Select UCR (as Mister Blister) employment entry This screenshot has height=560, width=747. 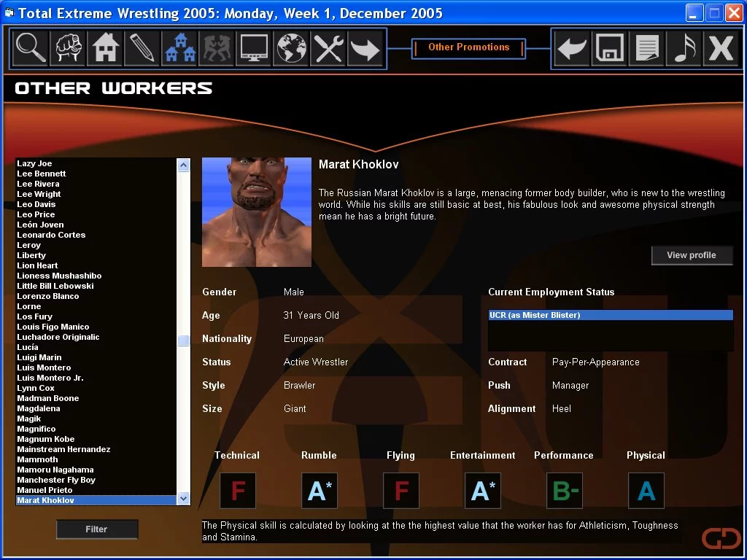tap(611, 315)
